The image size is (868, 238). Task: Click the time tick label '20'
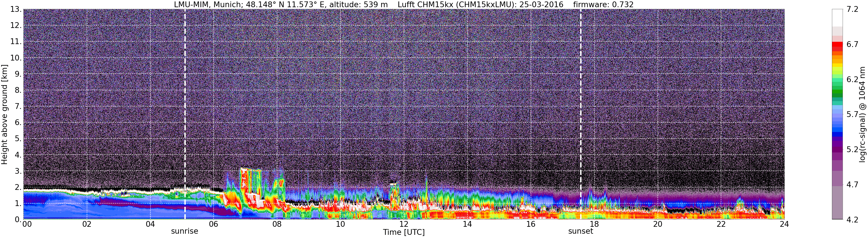657,224
